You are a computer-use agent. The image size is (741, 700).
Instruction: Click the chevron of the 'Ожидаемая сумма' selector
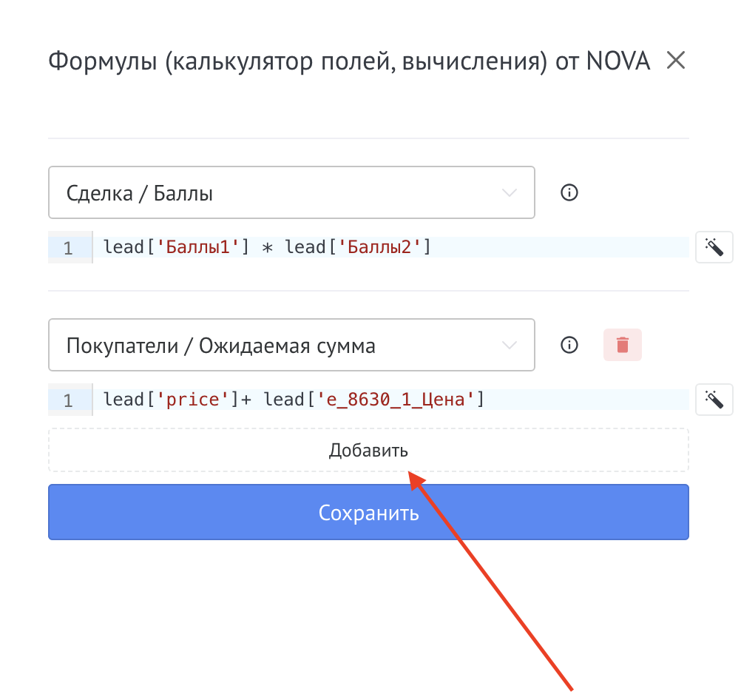click(x=509, y=346)
